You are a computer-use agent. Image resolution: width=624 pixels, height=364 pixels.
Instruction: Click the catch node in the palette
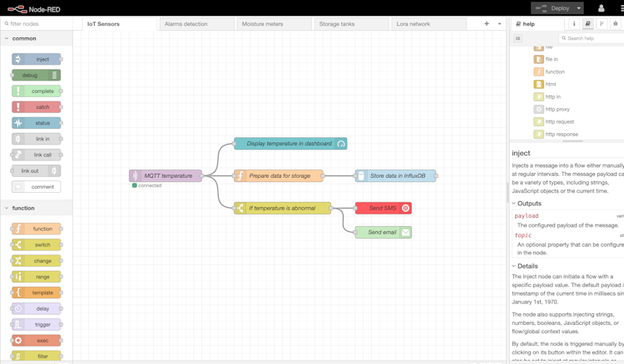pos(37,107)
